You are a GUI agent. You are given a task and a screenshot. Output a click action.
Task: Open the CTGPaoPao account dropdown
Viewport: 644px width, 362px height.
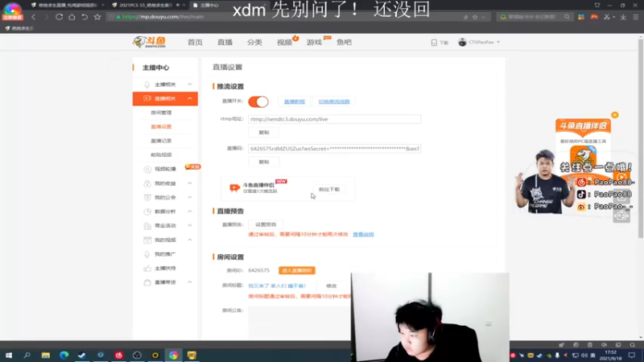point(498,43)
